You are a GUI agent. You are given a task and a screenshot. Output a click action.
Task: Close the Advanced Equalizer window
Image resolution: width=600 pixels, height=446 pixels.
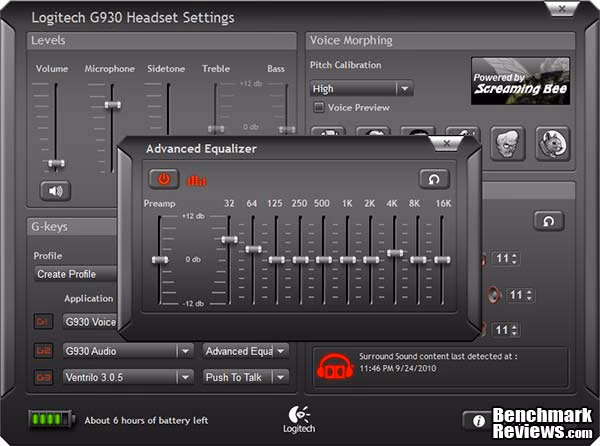446,143
